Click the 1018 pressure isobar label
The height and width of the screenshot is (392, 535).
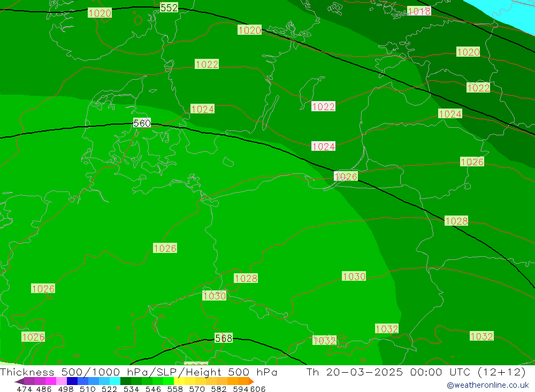419,11
